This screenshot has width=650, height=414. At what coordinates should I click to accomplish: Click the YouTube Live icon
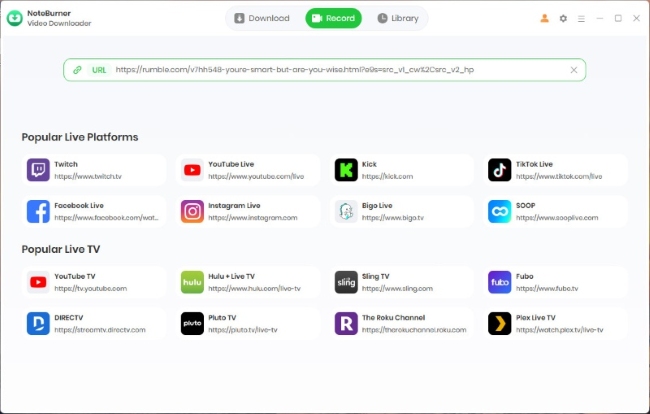192,170
